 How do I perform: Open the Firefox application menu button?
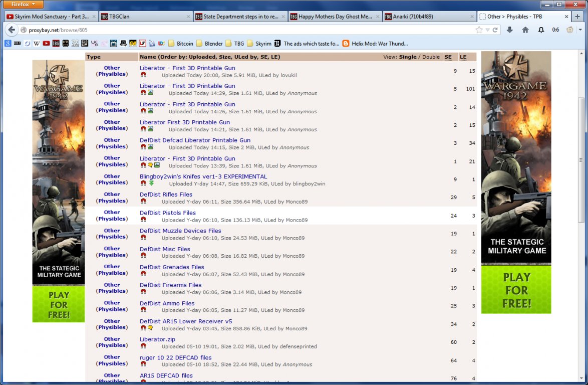[x=23, y=4]
